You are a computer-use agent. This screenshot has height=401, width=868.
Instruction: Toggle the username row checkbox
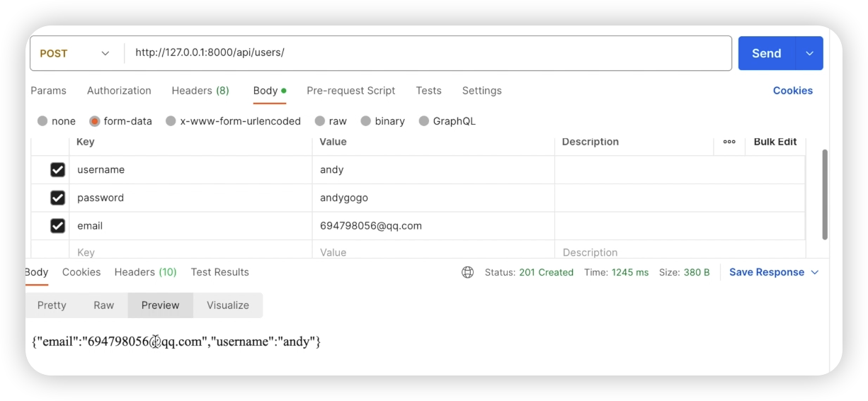tap(57, 170)
